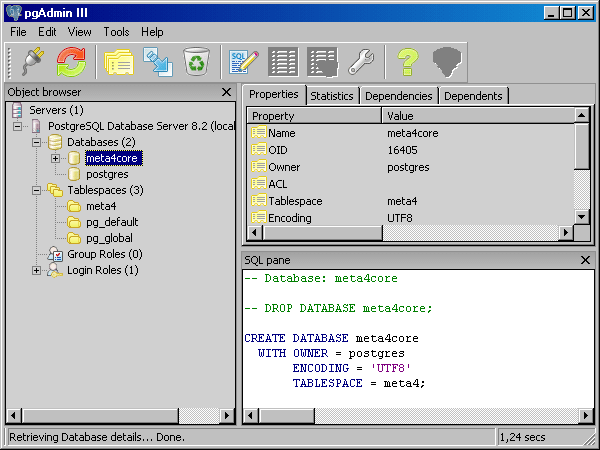Open the SQL query tool pencil icon
Screen dimensions: 600x450
pos(244,62)
